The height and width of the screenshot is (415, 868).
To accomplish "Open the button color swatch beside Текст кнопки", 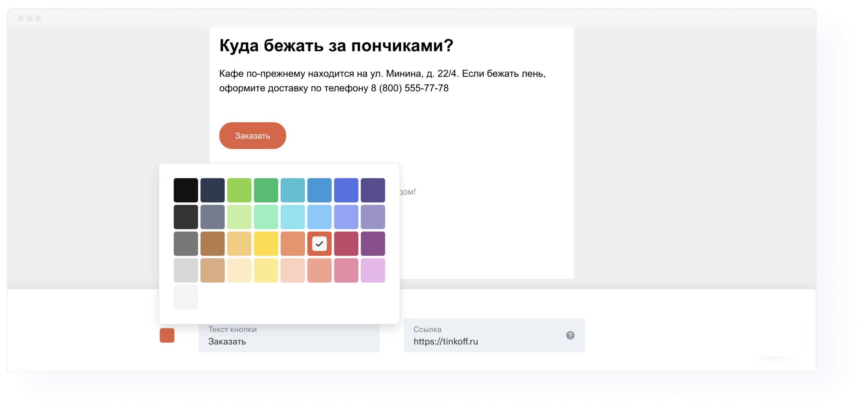I will click(167, 335).
